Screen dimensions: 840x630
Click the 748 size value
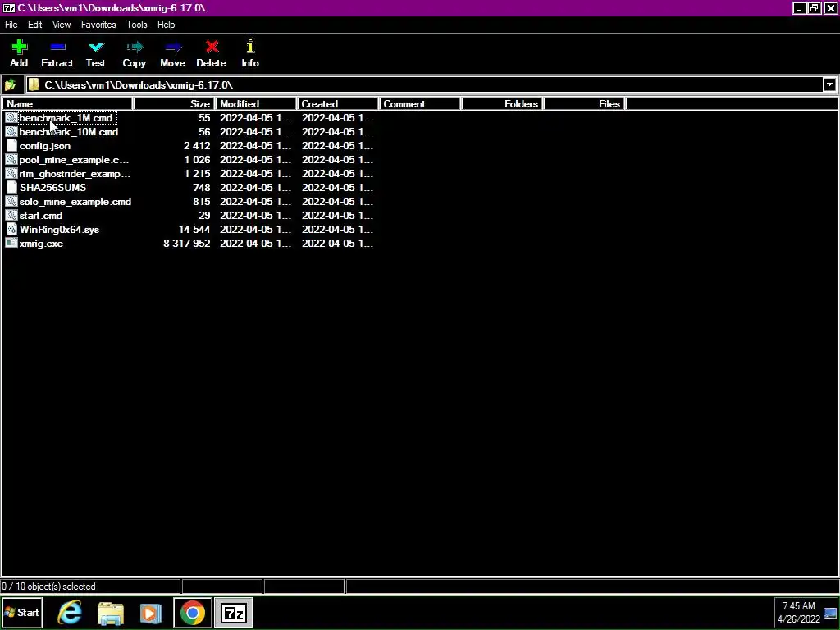(x=202, y=188)
